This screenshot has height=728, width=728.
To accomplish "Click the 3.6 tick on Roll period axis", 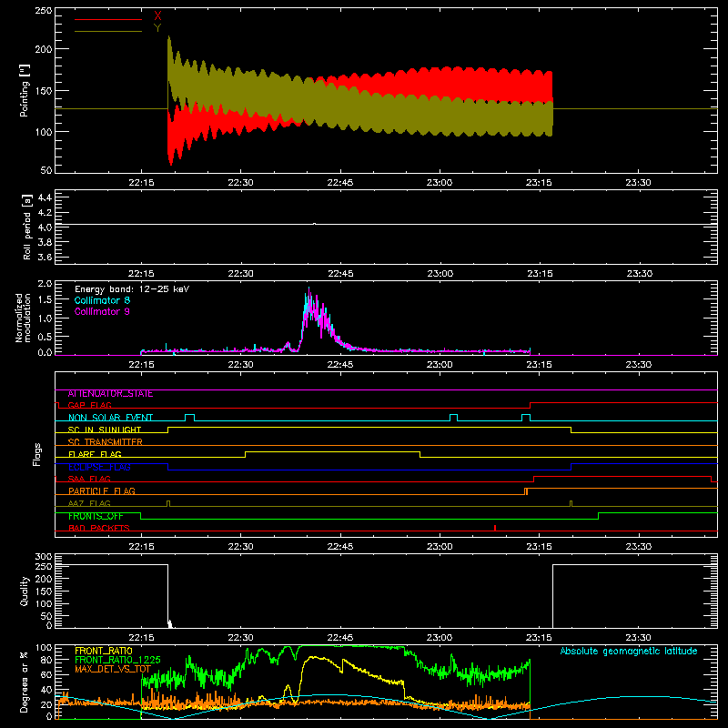I will (45, 257).
